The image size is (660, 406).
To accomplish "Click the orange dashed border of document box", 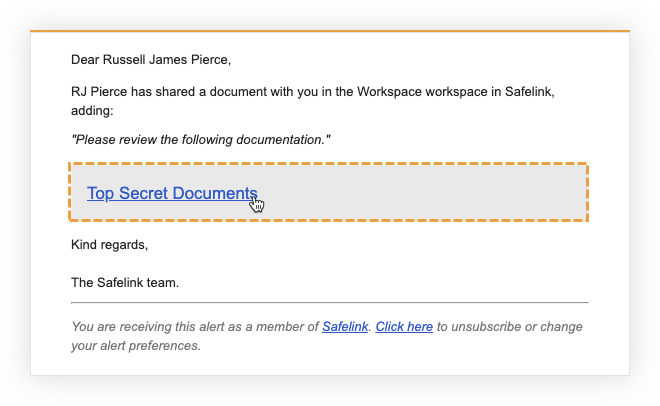I will (328, 163).
